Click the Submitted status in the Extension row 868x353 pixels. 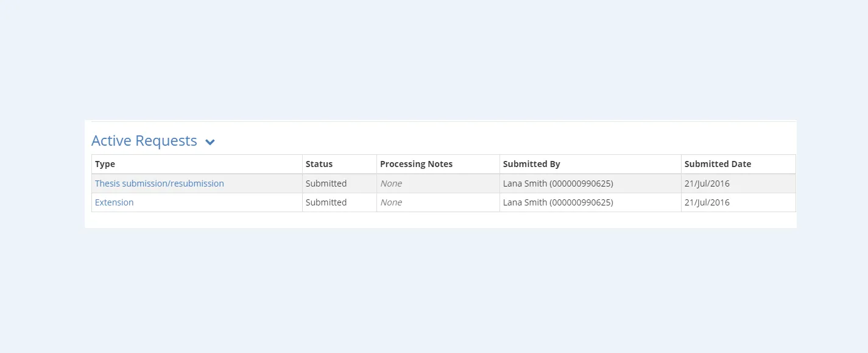pos(326,202)
